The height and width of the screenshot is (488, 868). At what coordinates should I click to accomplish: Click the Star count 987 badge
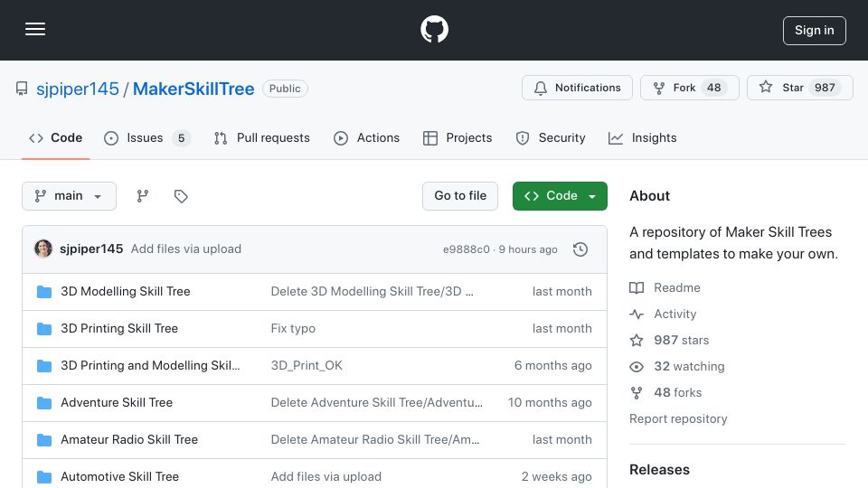(825, 88)
